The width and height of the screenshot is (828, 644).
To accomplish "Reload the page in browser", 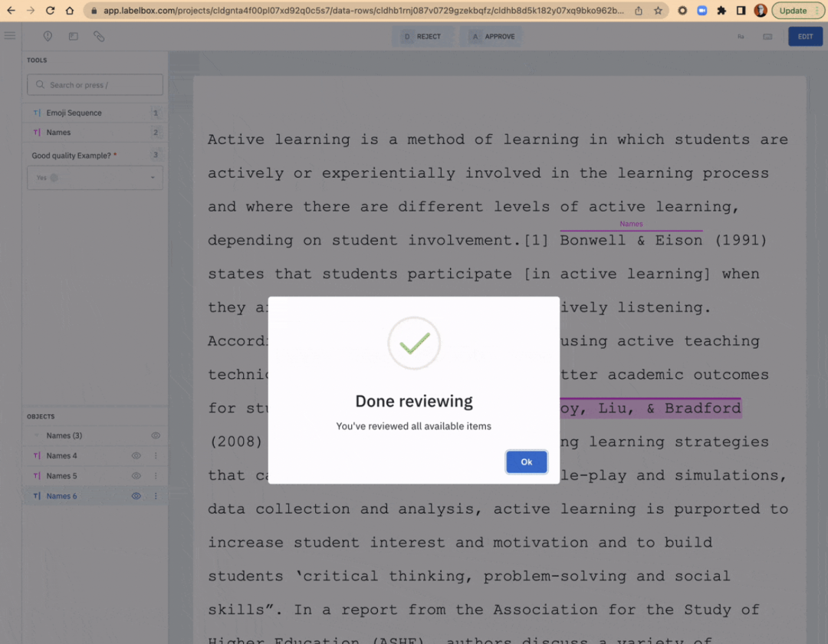I will [x=50, y=11].
